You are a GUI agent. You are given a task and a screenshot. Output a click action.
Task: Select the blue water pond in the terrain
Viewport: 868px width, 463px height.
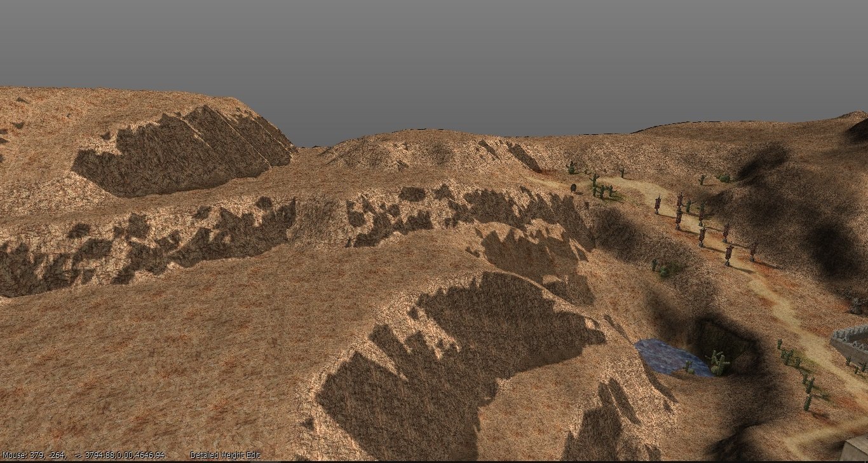pyautogui.click(x=674, y=358)
